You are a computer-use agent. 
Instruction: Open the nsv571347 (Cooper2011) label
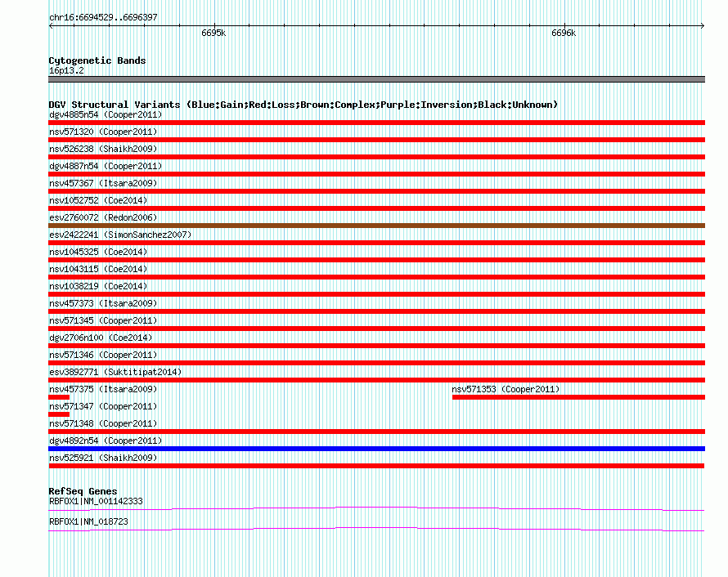[x=103, y=406]
